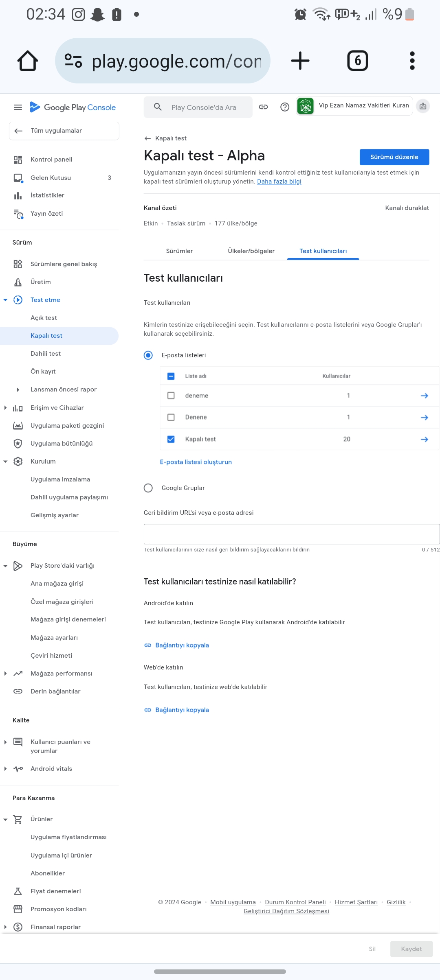Focus the feedback URL or email field

click(x=291, y=534)
